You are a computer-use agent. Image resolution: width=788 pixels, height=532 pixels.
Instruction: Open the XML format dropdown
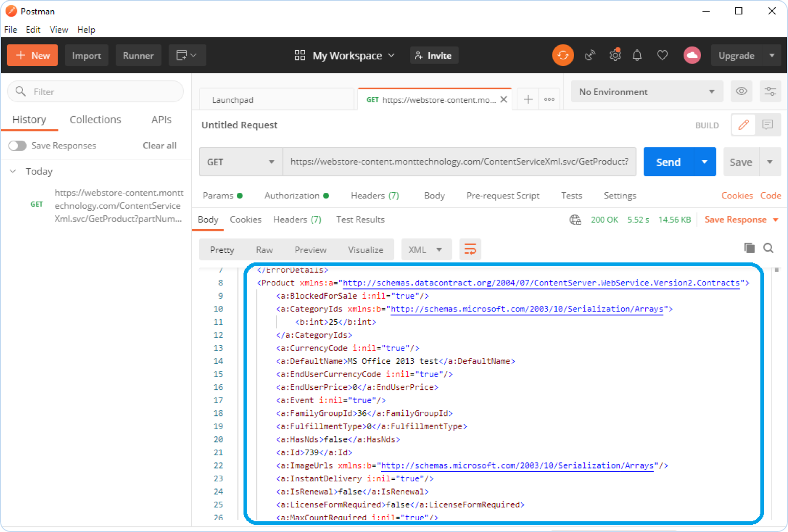426,250
